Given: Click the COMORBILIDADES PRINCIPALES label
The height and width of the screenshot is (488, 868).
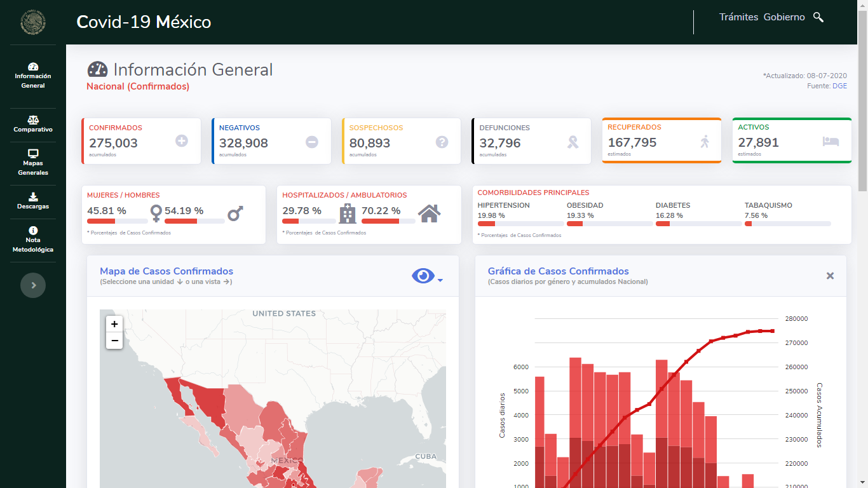Looking at the screenshot, I should pyautogui.click(x=533, y=193).
